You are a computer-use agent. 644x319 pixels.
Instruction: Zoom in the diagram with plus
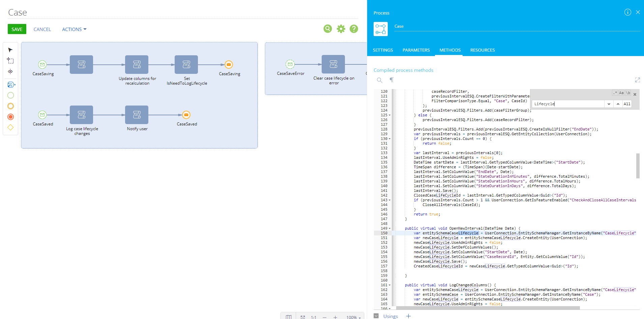tap(335, 317)
